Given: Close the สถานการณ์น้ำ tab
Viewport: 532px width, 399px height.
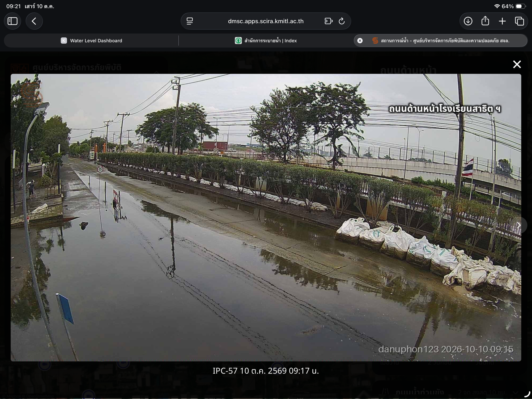Looking at the screenshot, I should 360,41.
